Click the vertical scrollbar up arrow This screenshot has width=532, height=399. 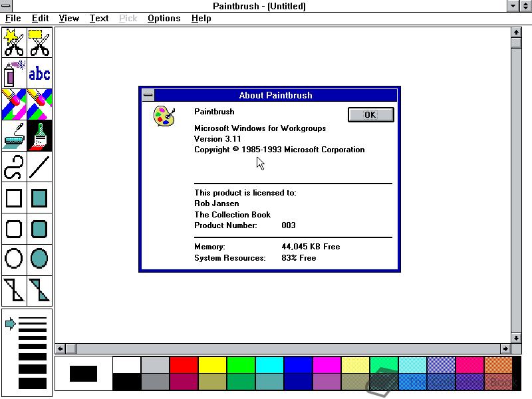tap(516, 33)
